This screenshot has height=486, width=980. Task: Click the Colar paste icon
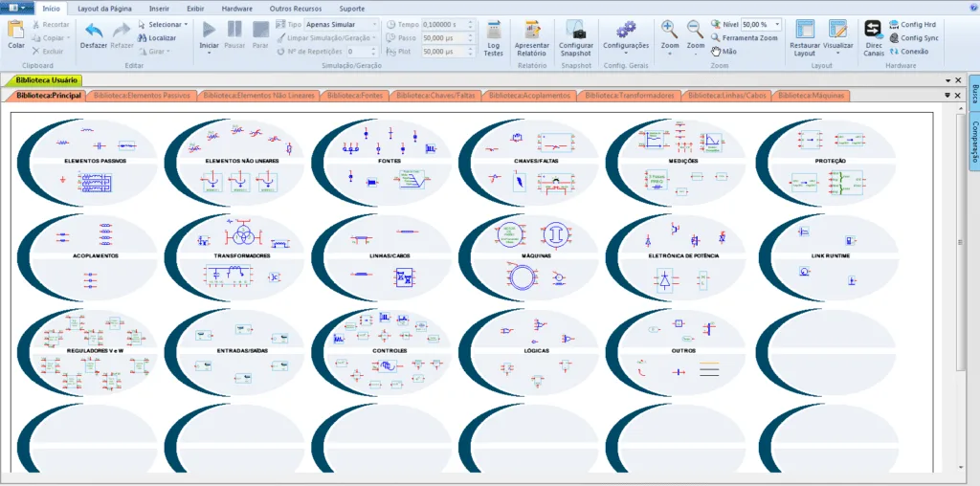(16, 30)
